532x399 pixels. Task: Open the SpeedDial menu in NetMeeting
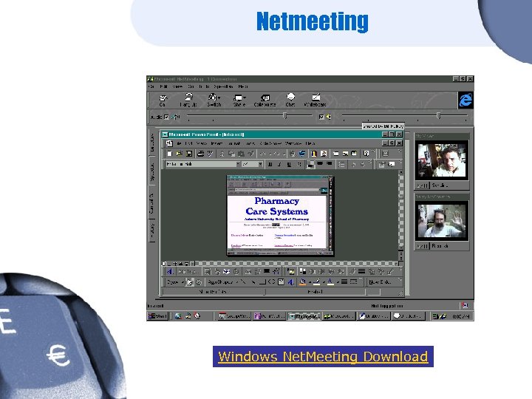(223, 86)
